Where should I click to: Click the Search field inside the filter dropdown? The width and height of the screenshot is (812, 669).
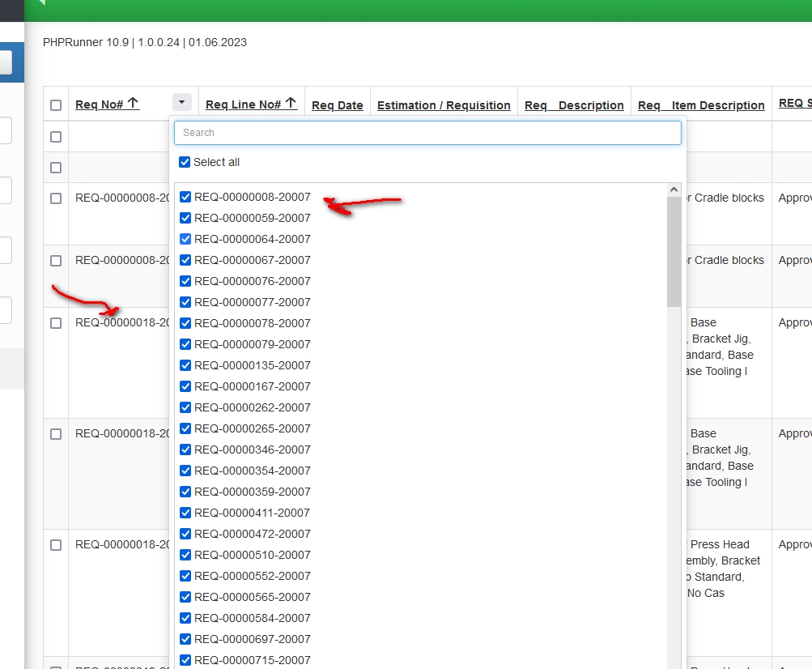[427, 133]
